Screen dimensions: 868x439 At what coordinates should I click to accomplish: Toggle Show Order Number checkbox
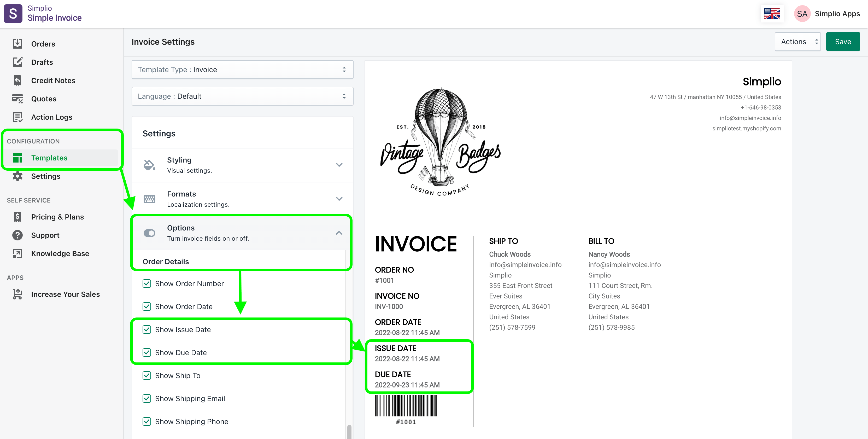pyautogui.click(x=146, y=284)
